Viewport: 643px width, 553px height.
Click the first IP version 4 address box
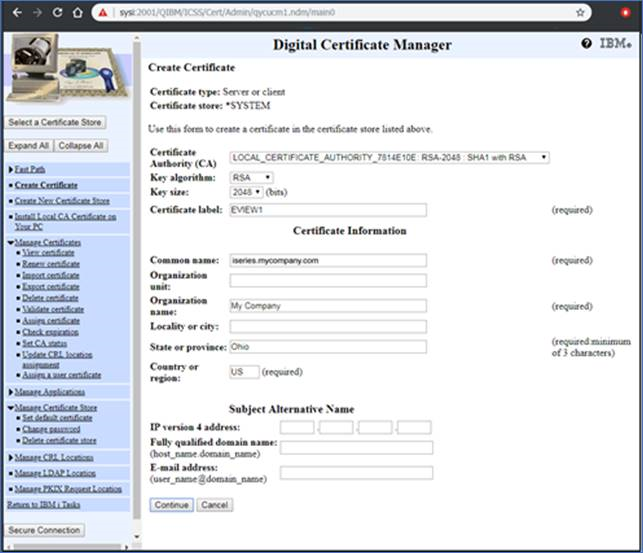coord(297,427)
